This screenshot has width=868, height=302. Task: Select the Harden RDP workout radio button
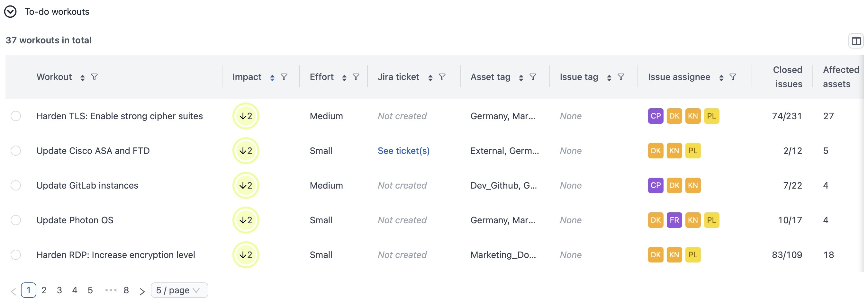pyautogui.click(x=16, y=255)
